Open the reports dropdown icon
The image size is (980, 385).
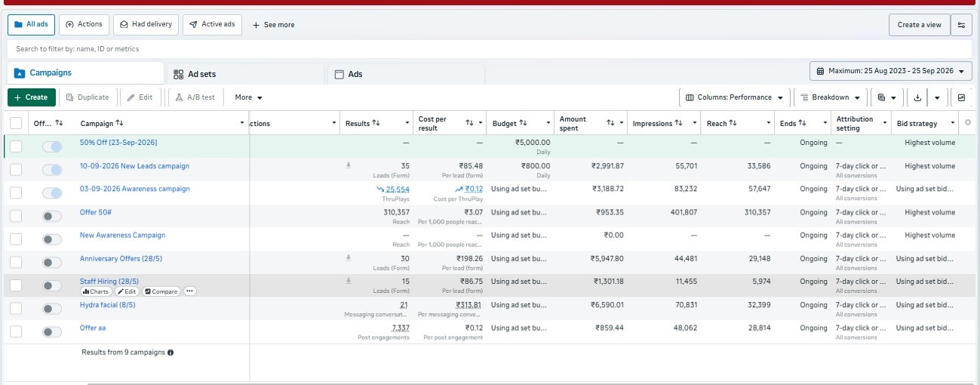(886, 97)
